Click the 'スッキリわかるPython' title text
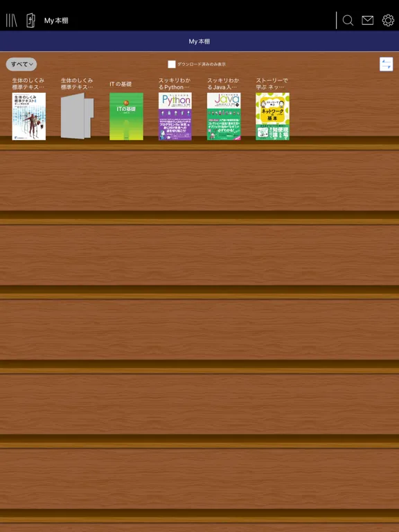Image resolution: width=399 pixels, height=532 pixels. 175,84
